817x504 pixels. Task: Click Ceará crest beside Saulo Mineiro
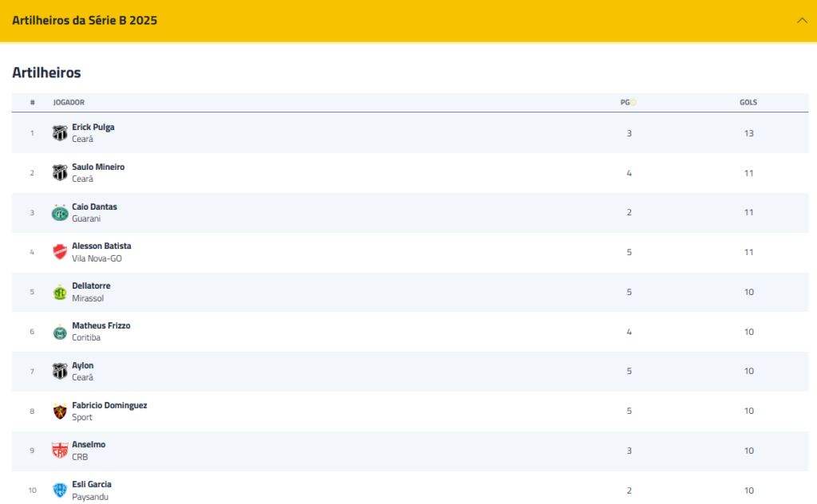click(x=60, y=173)
